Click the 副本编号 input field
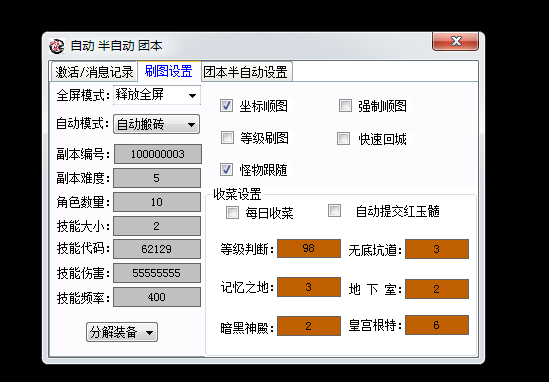 [158, 154]
